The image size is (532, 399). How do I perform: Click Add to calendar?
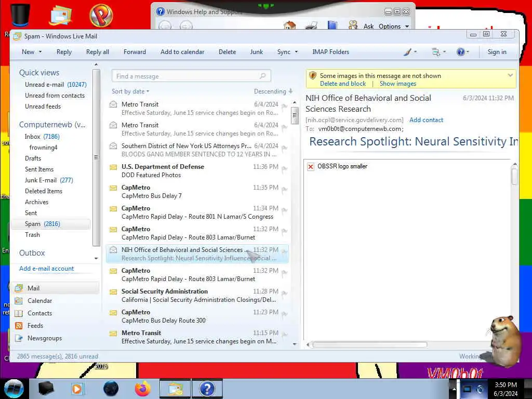182,52
